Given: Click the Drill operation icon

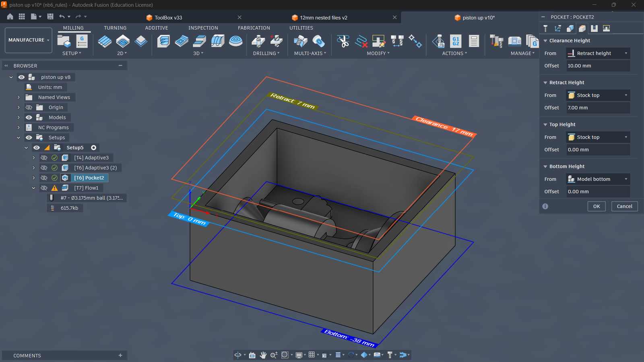Looking at the screenshot, I should 258,41.
